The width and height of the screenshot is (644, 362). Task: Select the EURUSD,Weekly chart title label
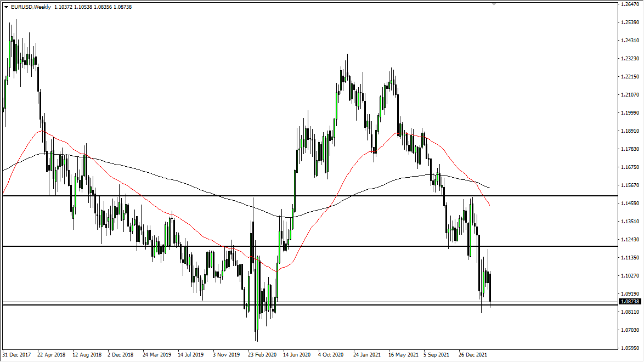tap(31, 6)
